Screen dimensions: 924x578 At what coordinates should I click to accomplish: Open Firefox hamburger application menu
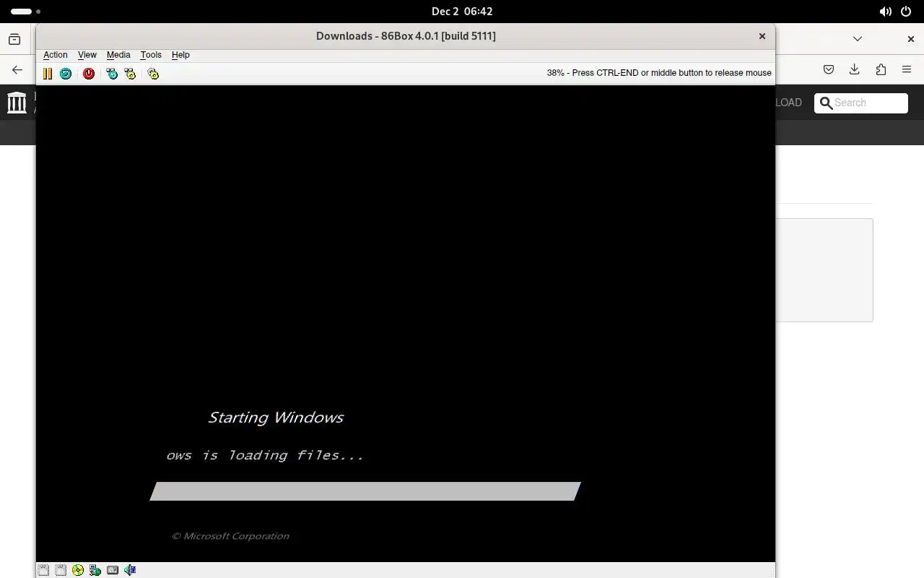pyautogui.click(x=907, y=69)
